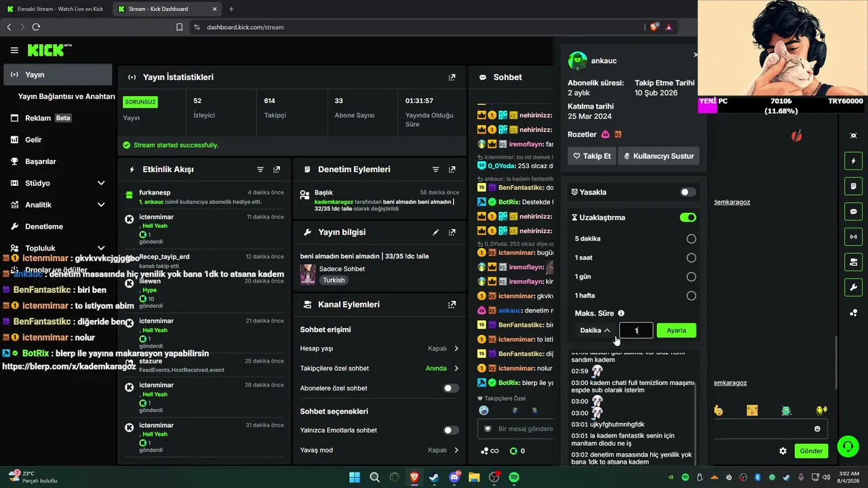
Task: Open the Dakika time unit dropdown
Action: pyautogui.click(x=595, y=330)
